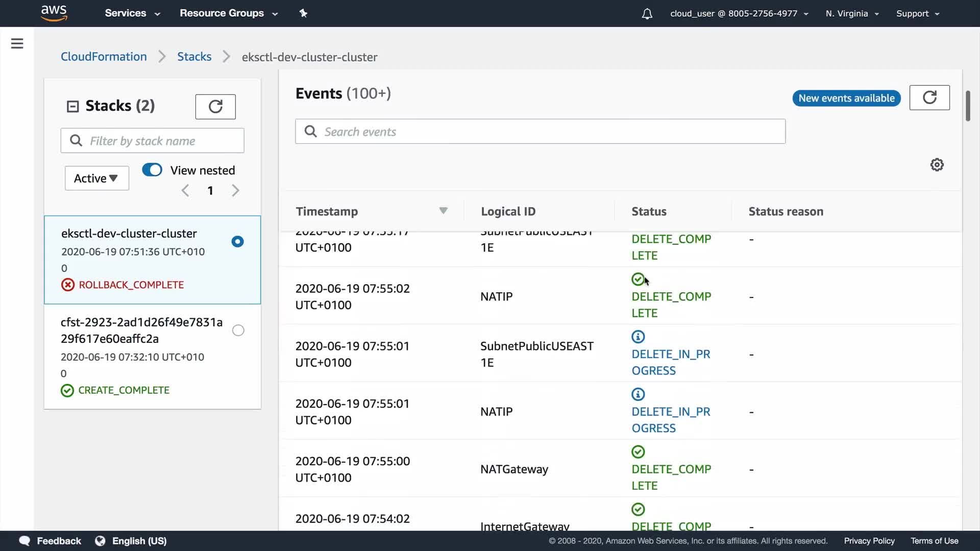Click the AWS logo
Viewport: 980px width, 551px height.
(x=54, y=13)
